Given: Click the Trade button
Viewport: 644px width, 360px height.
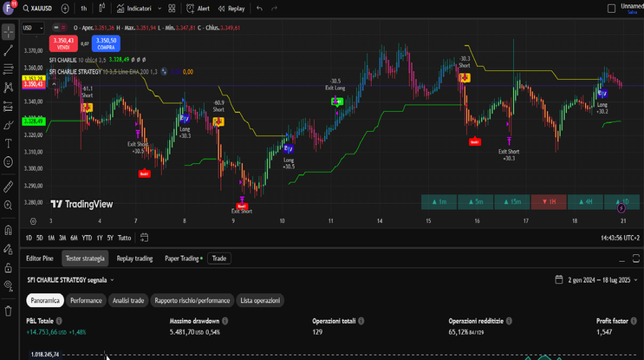Looking at the screenshot, I should (x=219, y=259).
